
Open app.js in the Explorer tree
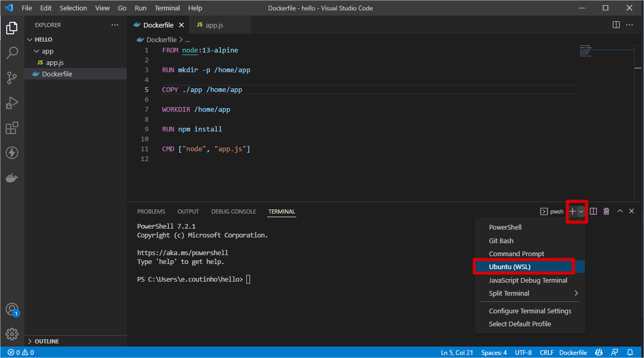point(76,62)
